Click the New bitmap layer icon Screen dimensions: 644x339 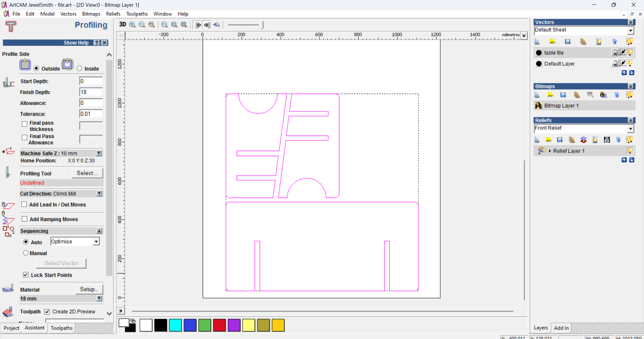[x=537, y=95]
